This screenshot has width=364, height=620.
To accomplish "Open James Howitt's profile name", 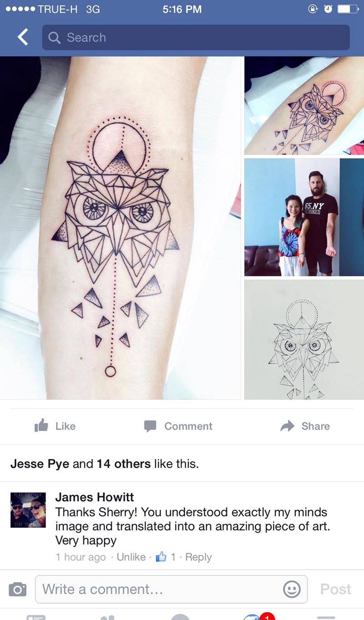I will 95,497.
